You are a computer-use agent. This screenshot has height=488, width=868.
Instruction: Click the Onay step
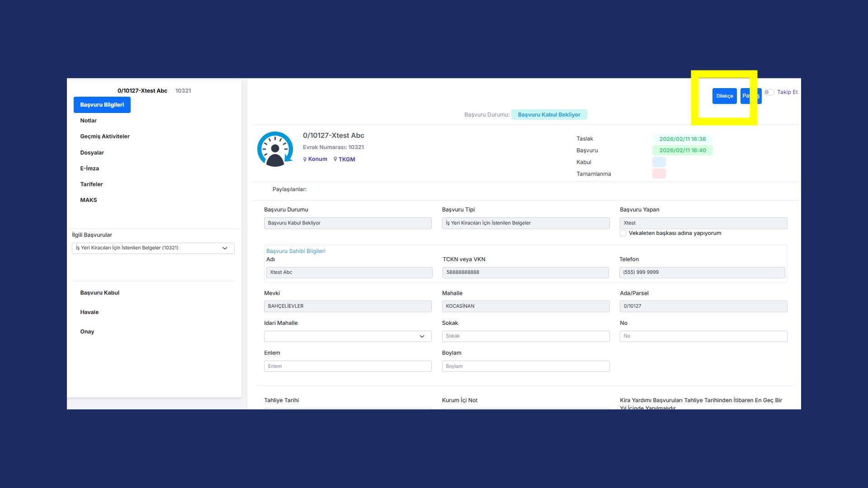pos(87,332)
